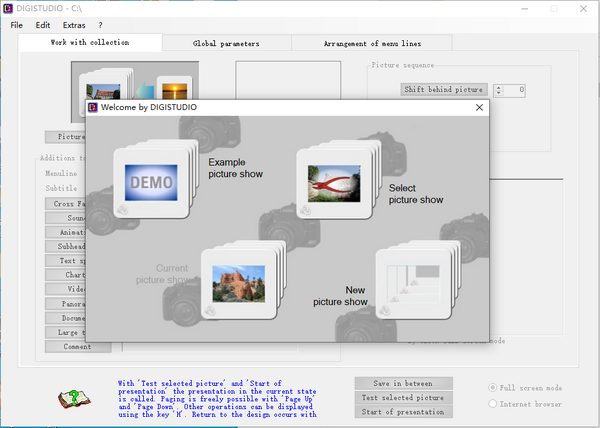Click the DIGISTUDIO app icon in title bar
The image size is (600, 428).
10,8
